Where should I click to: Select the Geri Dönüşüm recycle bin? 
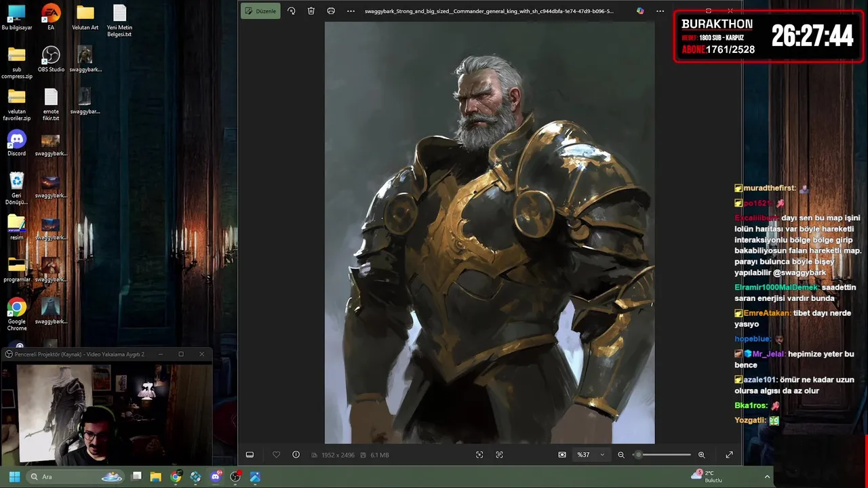coord(17,189)
